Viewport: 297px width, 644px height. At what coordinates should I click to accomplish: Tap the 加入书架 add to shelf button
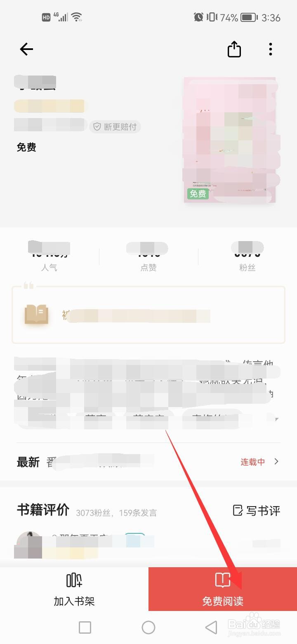tap(74, 589)
